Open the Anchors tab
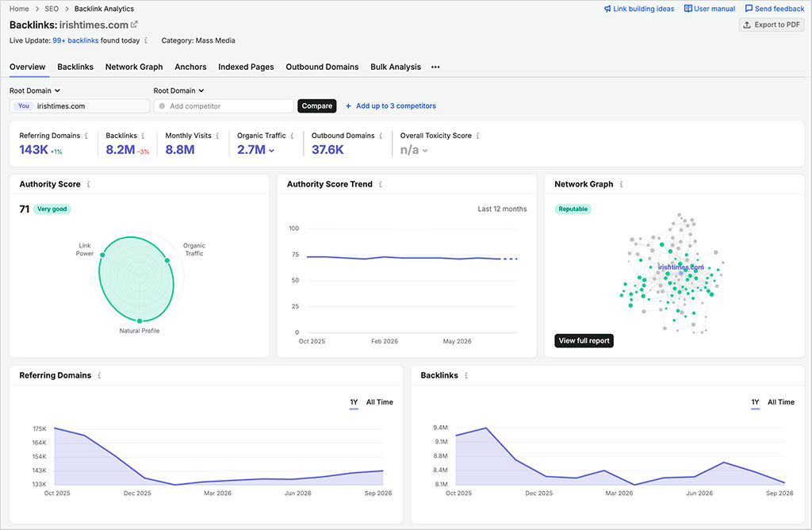 [x=190, y=67]
